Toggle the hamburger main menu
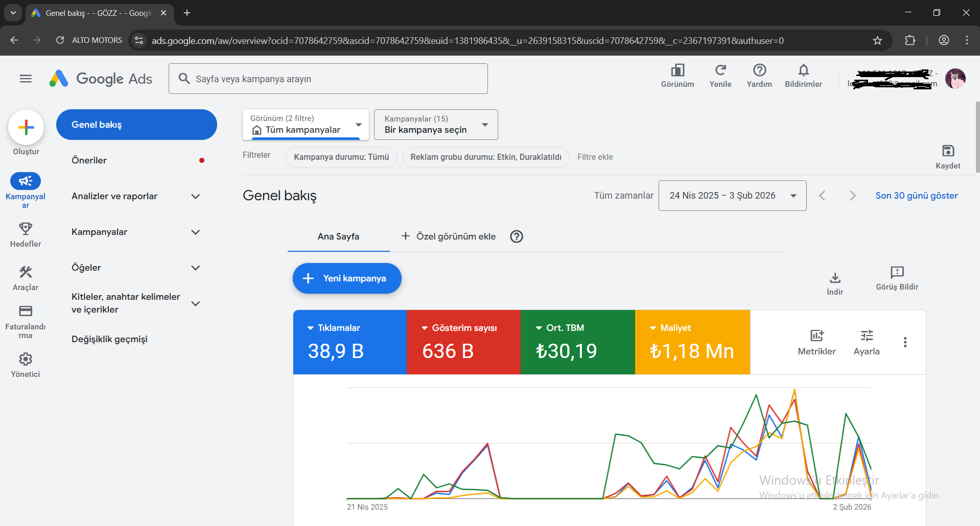 pos(26,79)
